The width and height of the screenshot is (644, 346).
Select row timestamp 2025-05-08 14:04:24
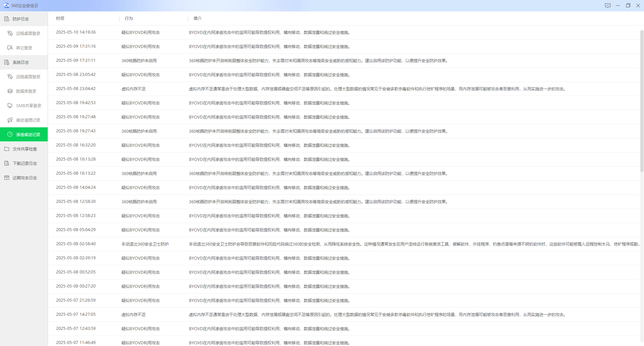point(76,187)
